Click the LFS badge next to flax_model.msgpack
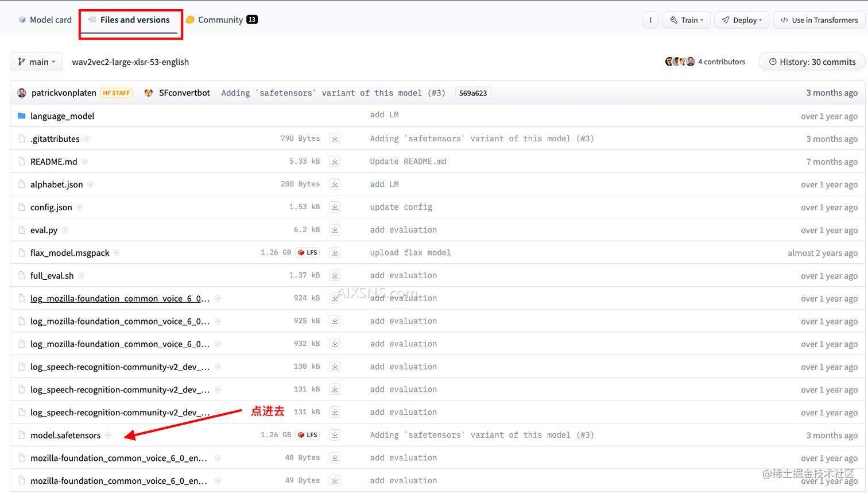 pyautogui.click(x=307, y=252)
